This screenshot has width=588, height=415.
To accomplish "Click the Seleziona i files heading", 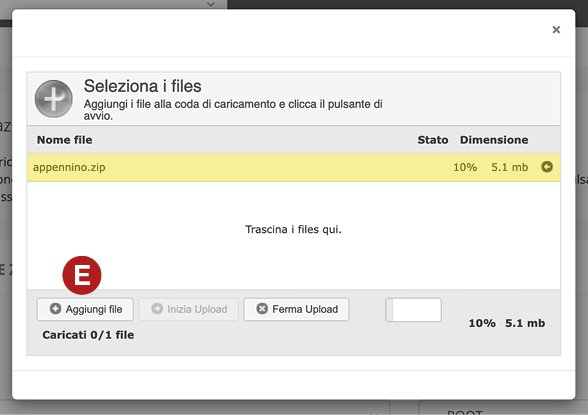I will pos(142,86).
